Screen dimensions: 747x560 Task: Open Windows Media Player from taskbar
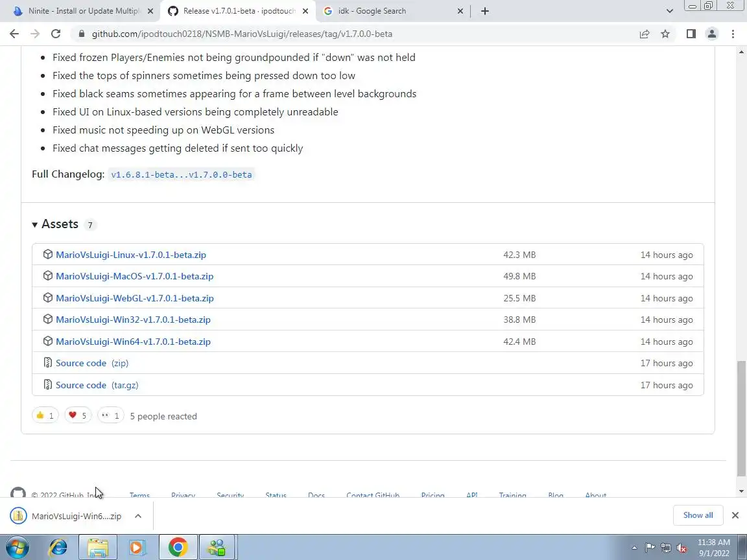(137, 547)
